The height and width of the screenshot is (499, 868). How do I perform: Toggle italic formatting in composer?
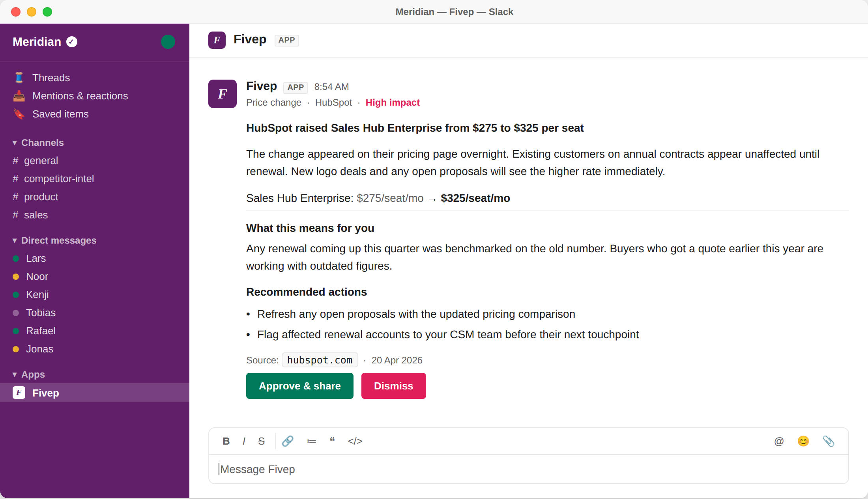click(x=244, y=441)
